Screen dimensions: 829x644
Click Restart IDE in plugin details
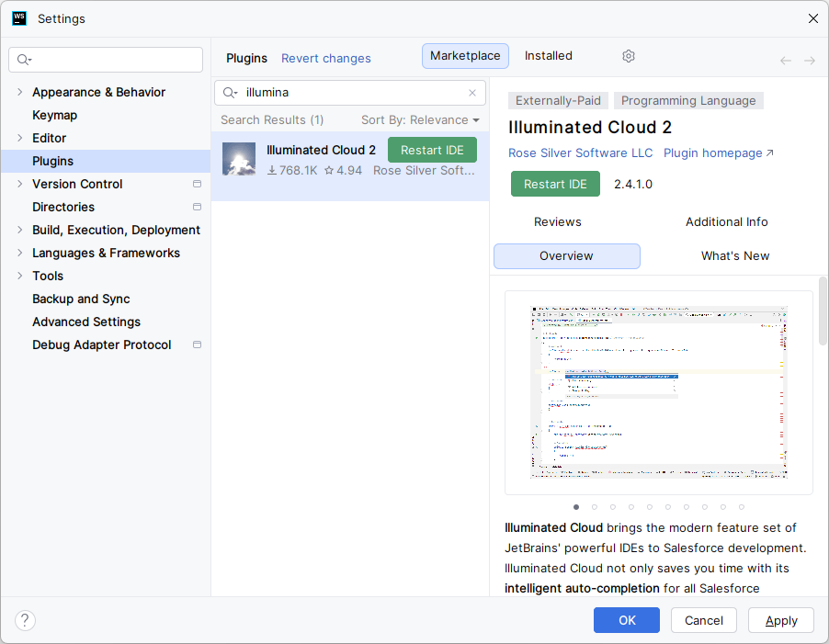coord(555,184)
